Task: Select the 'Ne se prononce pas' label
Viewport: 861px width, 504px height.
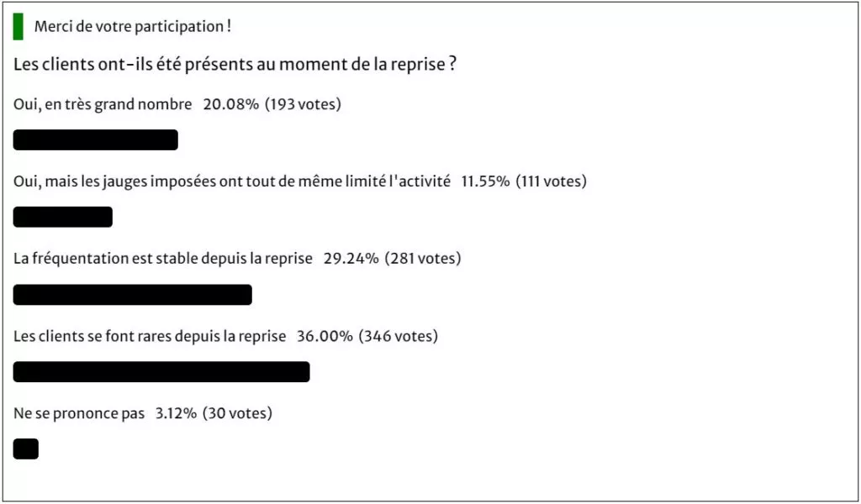Action: (79, 413)
